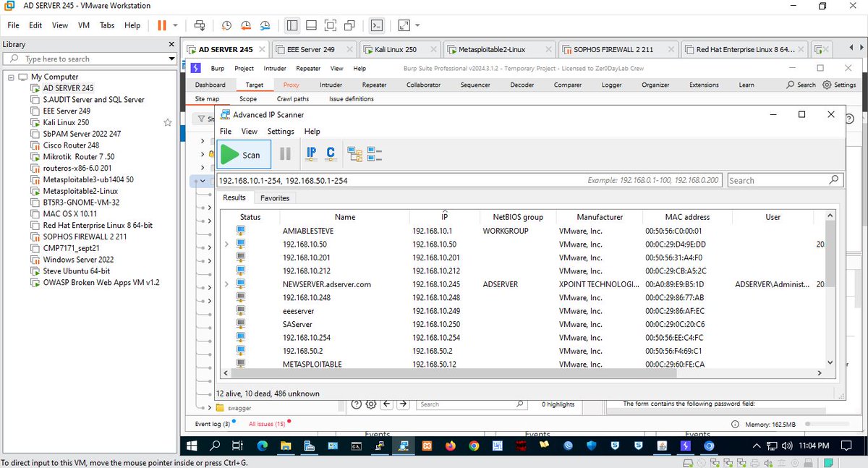Click the class C subnet icon
The width and height of the screenshot is (868, 468).
pyautogui.click(x=330, y=153)
